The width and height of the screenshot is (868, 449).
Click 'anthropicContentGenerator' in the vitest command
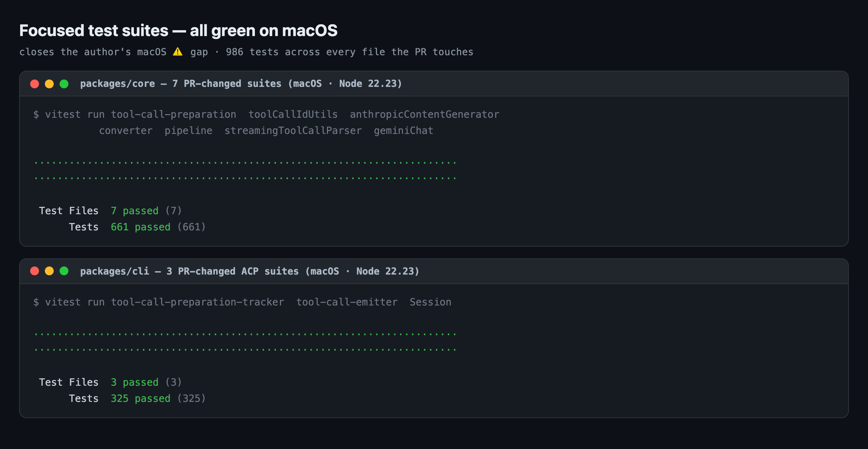pos(424,114)
